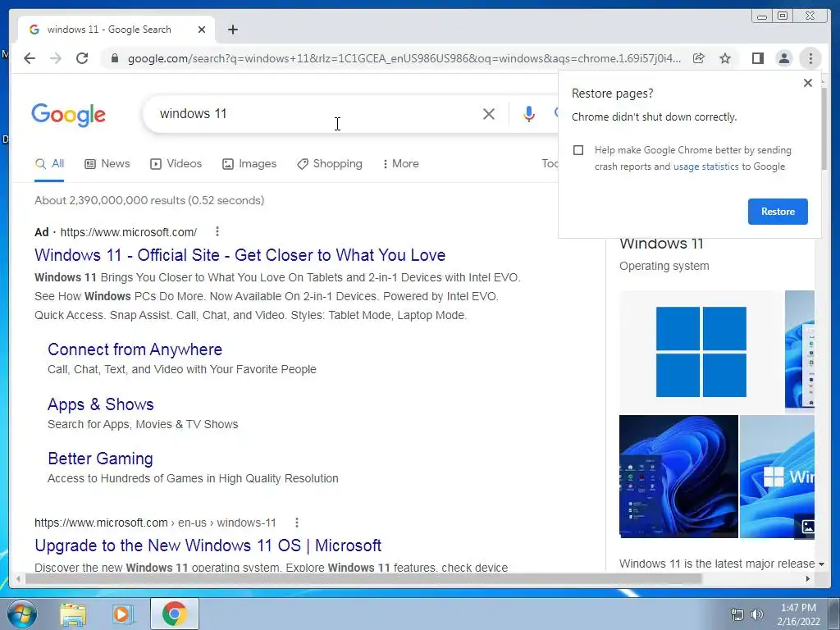840x630 pixels.
Task: Start voice search with the microphone
Action: (529, 113)
